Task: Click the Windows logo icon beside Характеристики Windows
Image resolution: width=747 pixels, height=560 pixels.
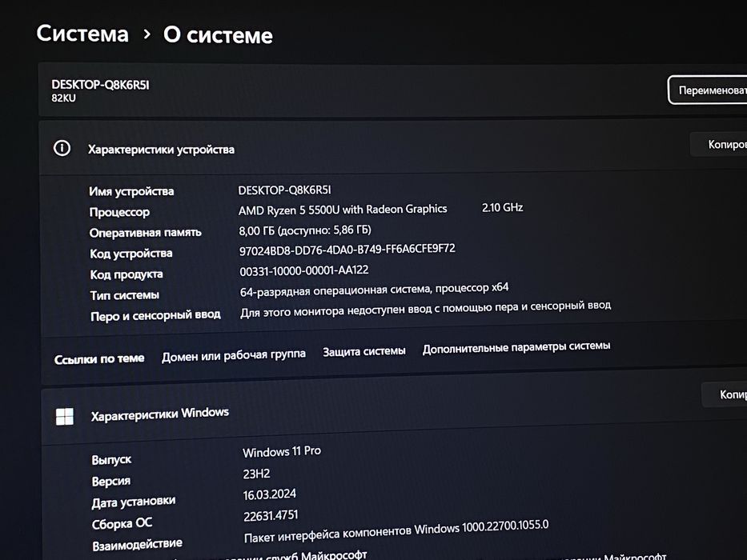Action: (65, 416)
